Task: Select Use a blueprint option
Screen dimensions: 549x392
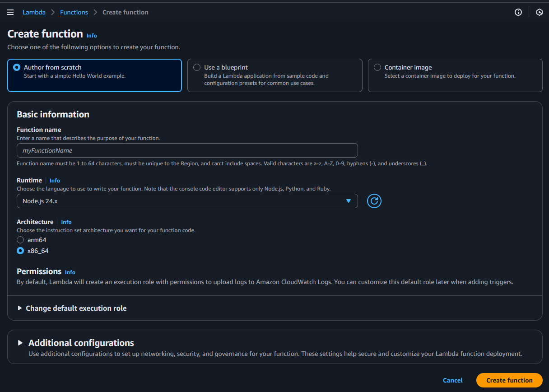Action: coord(197,67)
